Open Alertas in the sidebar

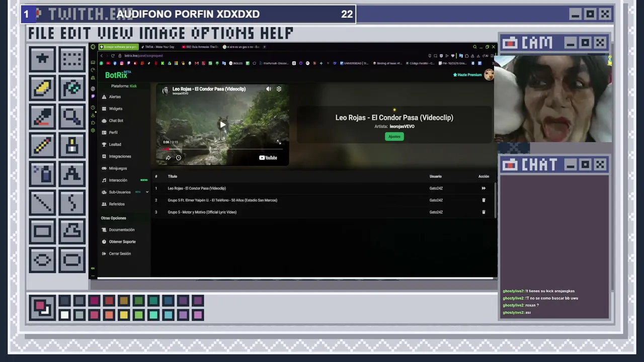point(115,97)
